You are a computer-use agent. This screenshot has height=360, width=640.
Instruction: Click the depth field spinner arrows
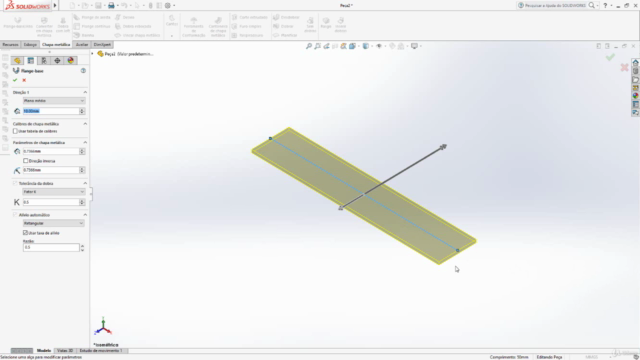tap(82, 111)
